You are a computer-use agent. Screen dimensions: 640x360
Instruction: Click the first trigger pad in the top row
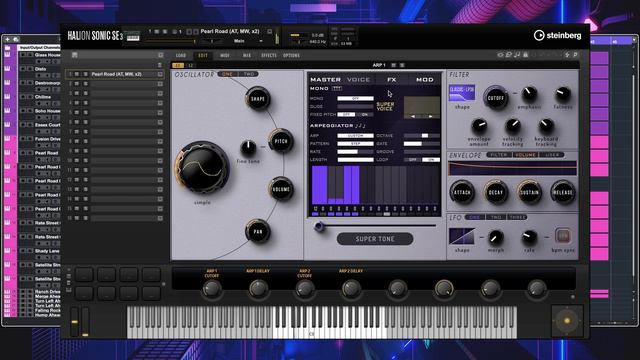coord(84,275)
